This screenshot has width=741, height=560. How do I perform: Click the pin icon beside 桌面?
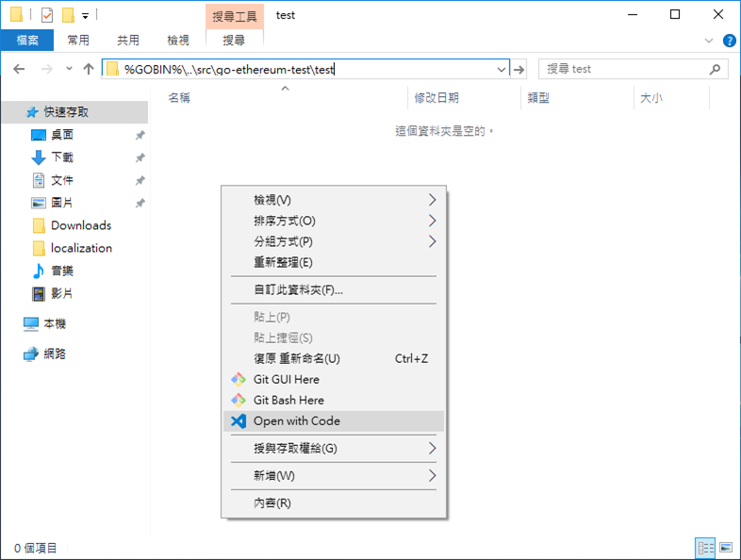[140, 135]
